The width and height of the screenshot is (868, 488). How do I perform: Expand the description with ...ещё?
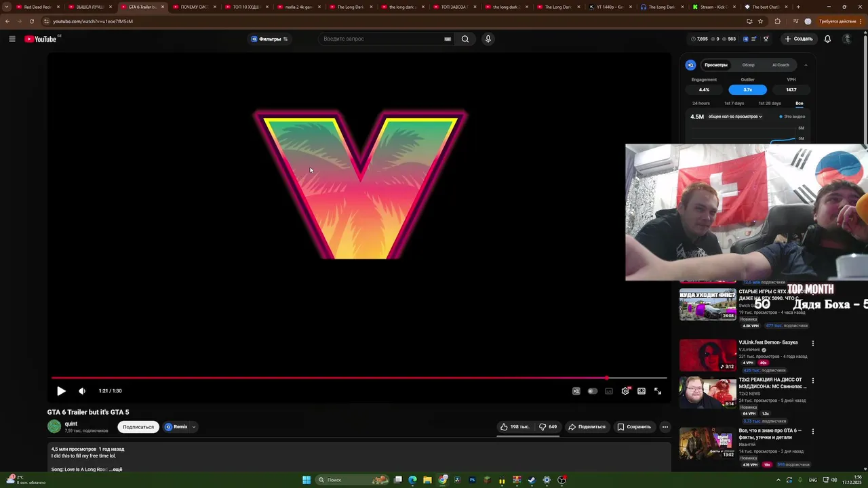point(116,469)
